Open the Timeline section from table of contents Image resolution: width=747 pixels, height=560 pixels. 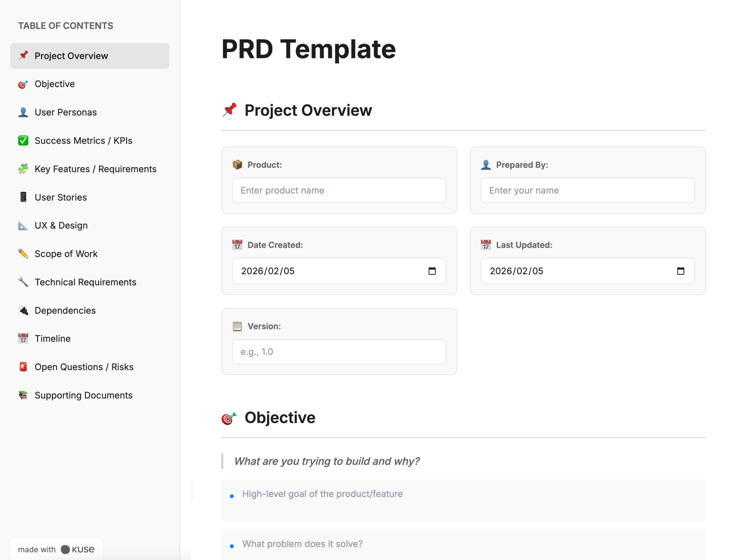[52, 338]
